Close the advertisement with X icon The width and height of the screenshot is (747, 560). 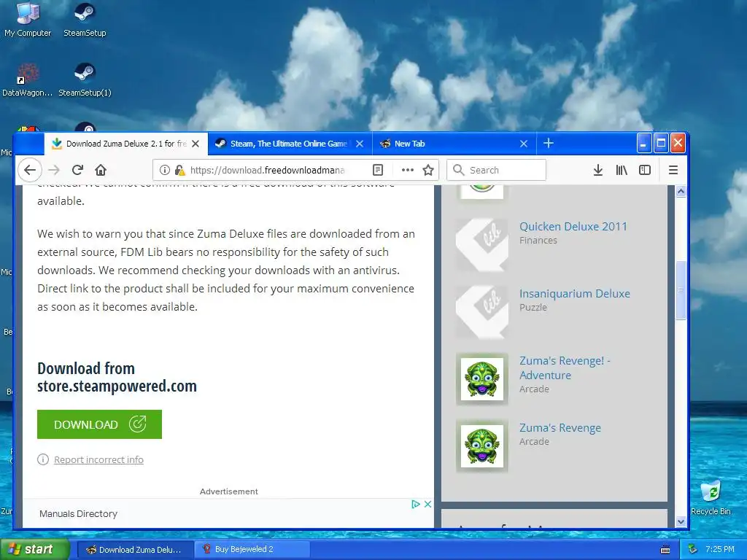tap(427, 504)
